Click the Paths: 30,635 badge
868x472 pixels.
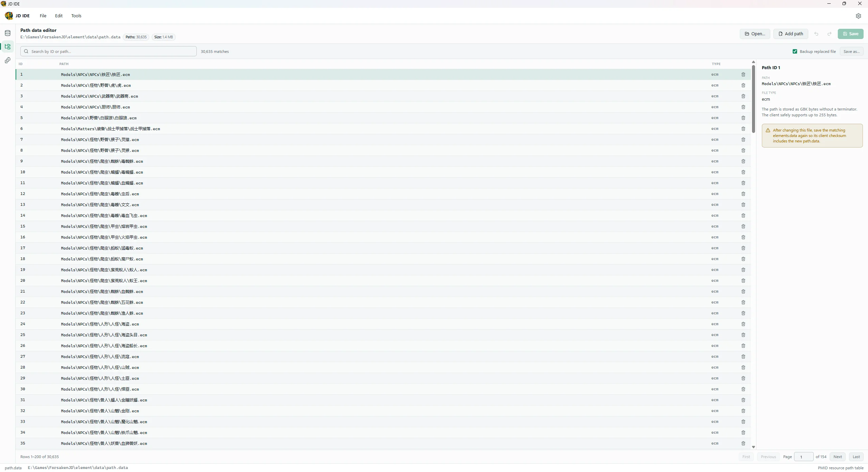point(136,37)
